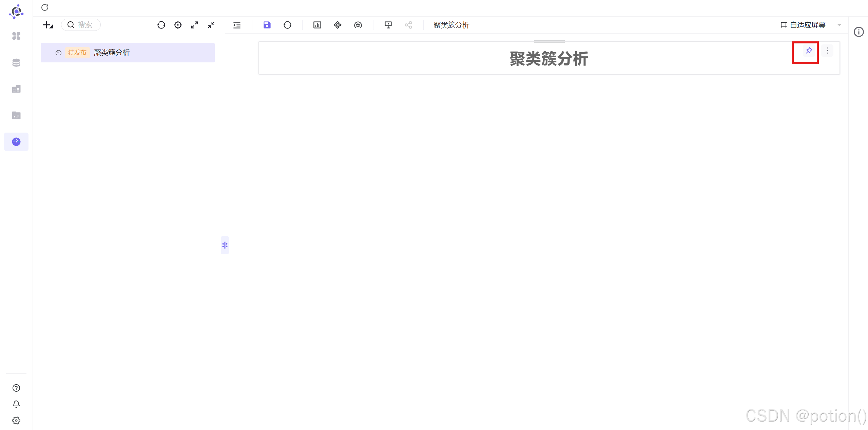The height and width of the screenshot is (430, 868).
Task: Click the dropdown arrow next to 自适应屏幕
Action: click(839, 25)
